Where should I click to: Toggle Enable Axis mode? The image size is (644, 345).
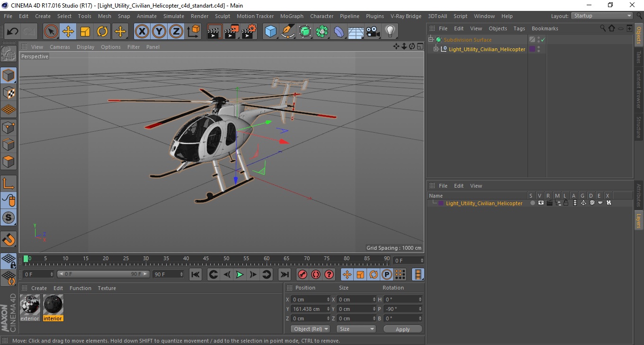point(9,183)
